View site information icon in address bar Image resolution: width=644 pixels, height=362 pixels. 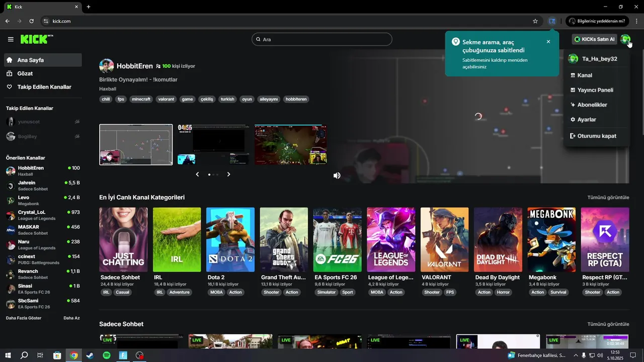click(x=46, y=21)
